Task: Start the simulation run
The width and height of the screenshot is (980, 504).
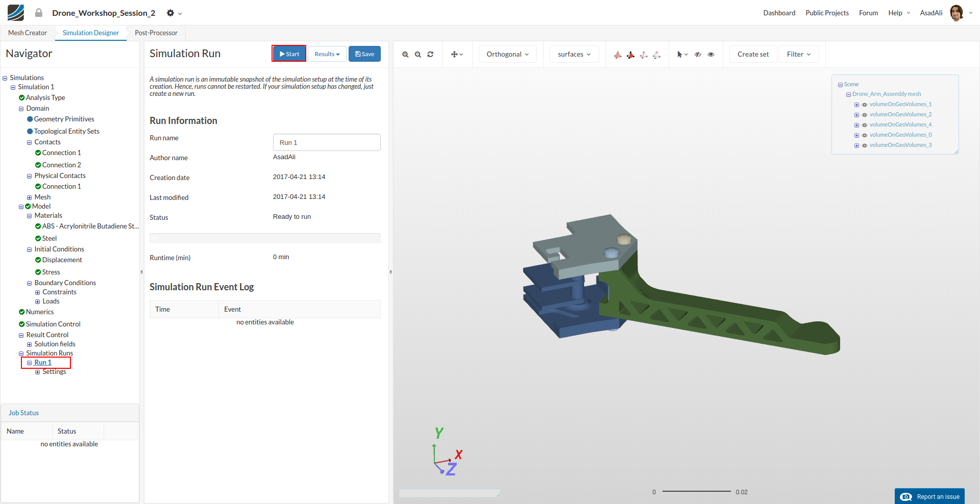Action: point(289,54)
